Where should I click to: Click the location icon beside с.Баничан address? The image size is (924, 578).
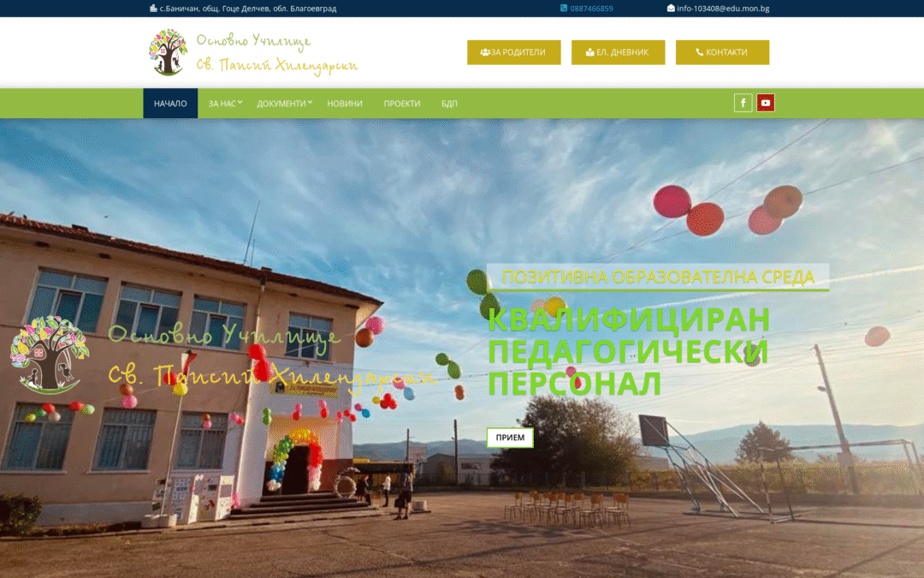(153, 9)
